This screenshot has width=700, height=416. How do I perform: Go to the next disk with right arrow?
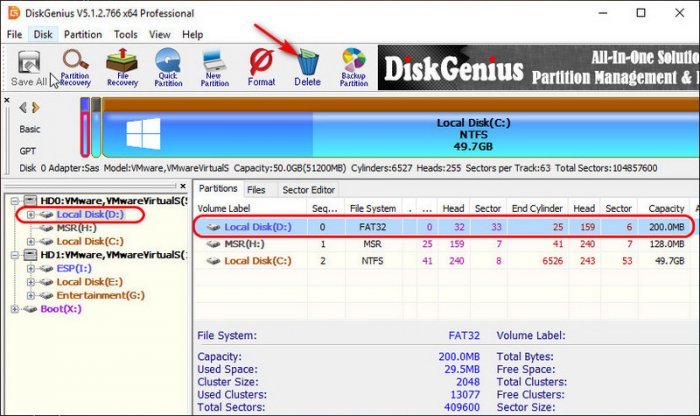tap(36, 108)
